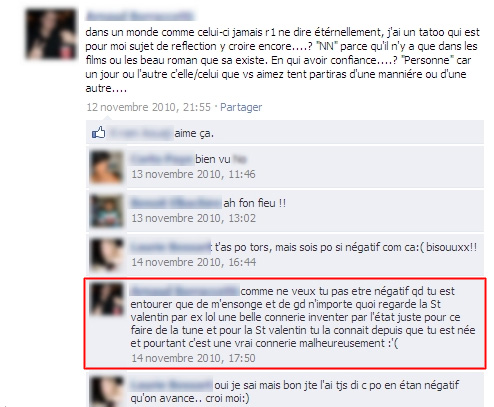Click commenter name before 't'as po tors'
The height and width of the screenshot is (407, 494).
click(x=171, y=247)
